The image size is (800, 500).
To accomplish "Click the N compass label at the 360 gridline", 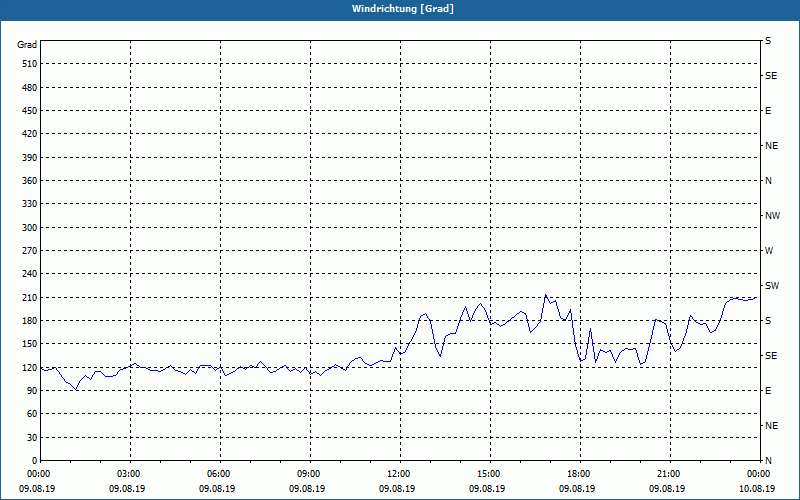I will click(768, 181).
